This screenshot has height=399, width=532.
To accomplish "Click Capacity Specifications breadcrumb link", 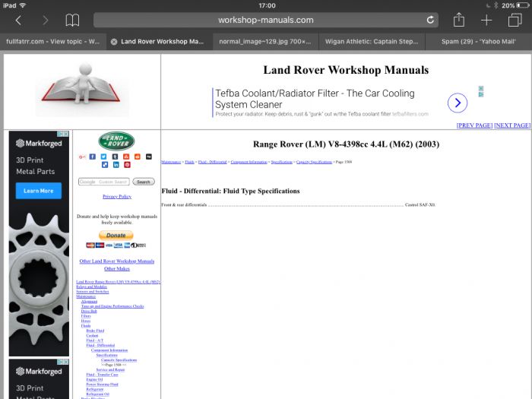I will [x=314, y=162].
